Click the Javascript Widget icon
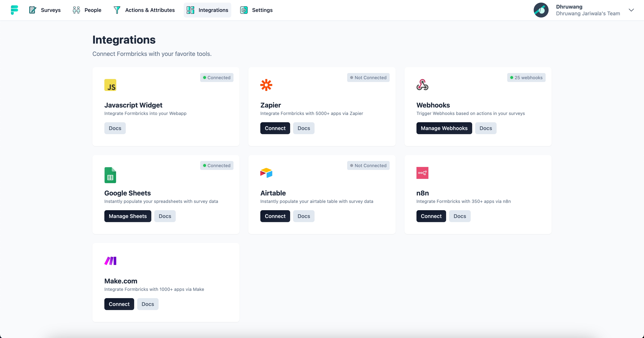 [110, 85]
